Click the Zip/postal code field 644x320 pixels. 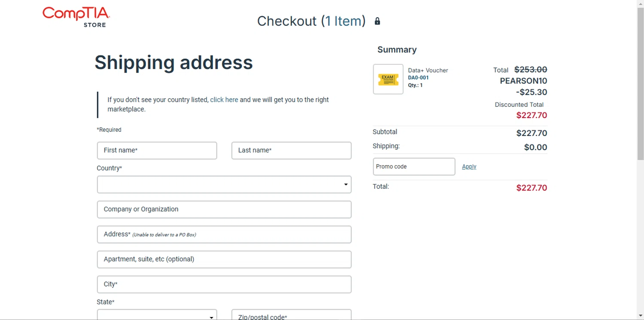click(x=292, y=316)
